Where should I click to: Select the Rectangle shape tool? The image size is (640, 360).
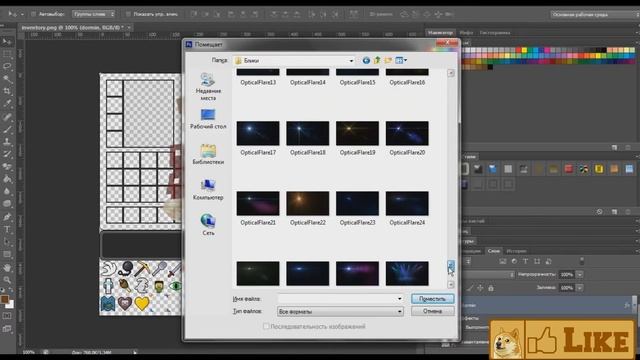(x=7, y=254)
